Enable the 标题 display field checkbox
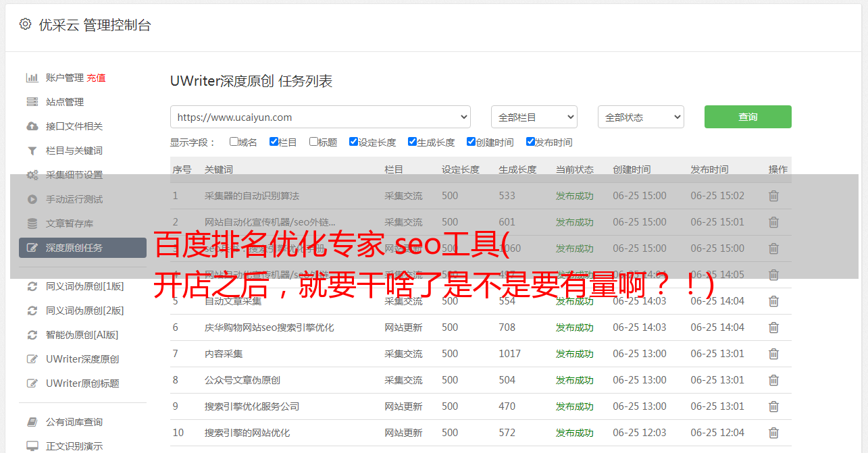This screenshot has height=453, width=868. (x=313, y=142)
